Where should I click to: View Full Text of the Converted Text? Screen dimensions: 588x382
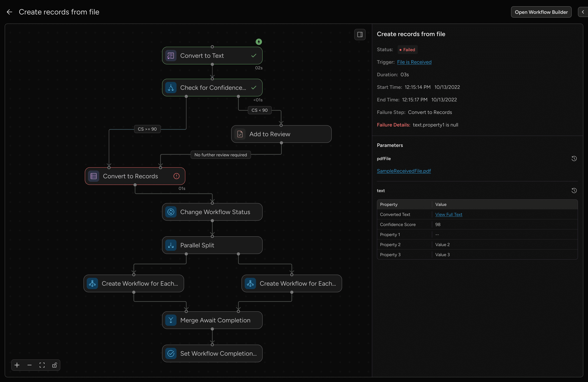449,214
